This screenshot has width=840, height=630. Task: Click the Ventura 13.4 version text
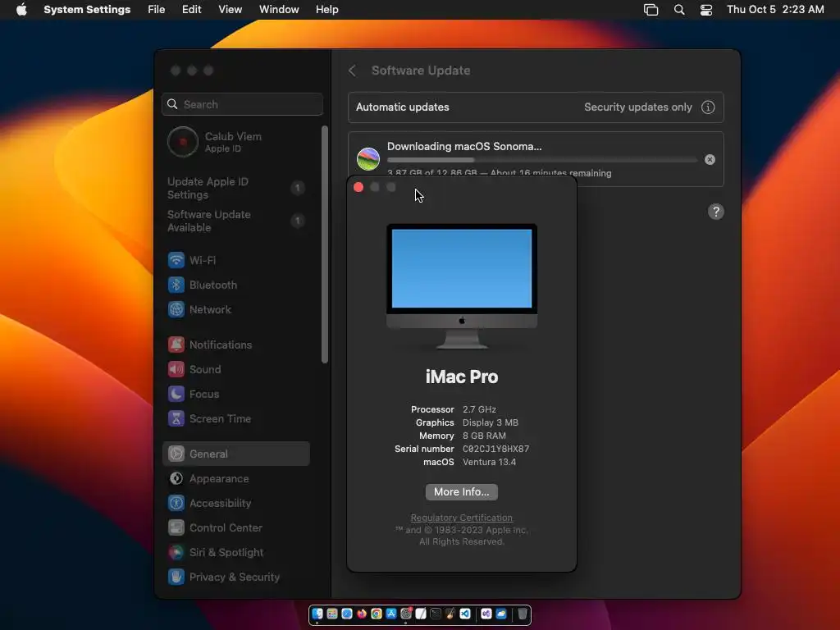(x=489, y=462)
